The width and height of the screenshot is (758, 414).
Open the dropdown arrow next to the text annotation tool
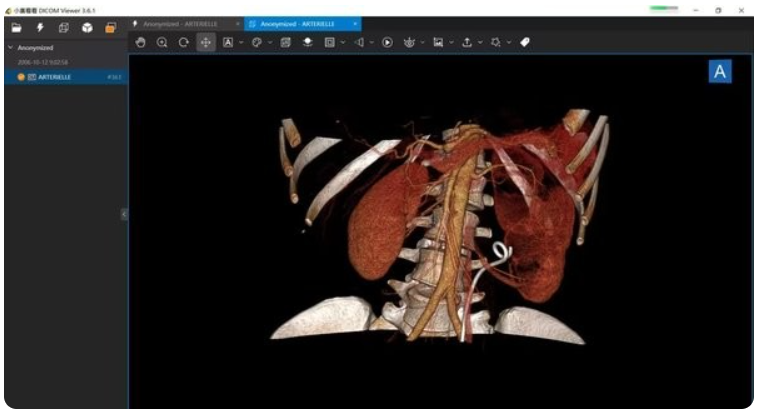(x=241, y=42)
